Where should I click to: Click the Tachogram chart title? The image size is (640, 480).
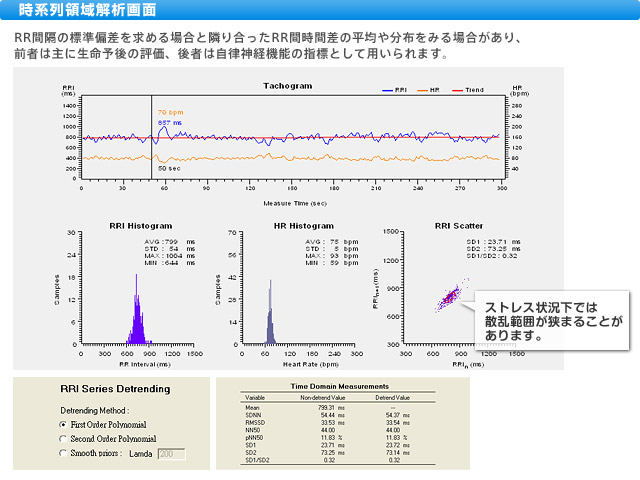click(x=287, y=86)
